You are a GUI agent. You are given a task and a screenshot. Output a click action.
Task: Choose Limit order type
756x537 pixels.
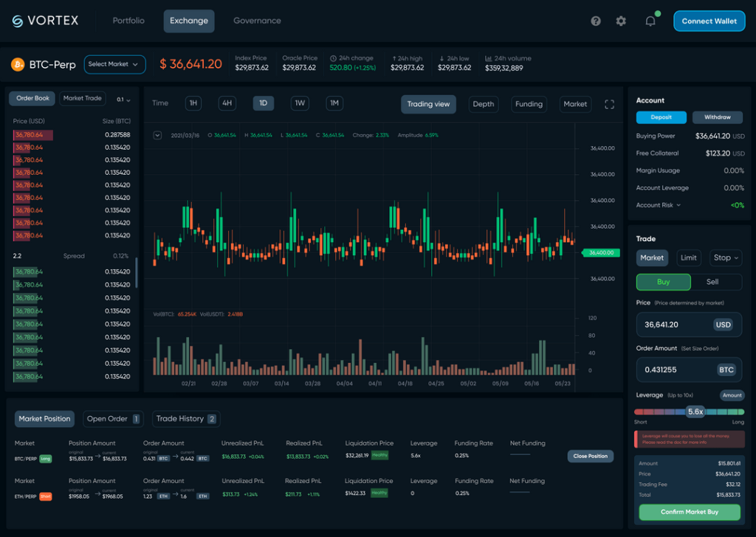(689, 257)
